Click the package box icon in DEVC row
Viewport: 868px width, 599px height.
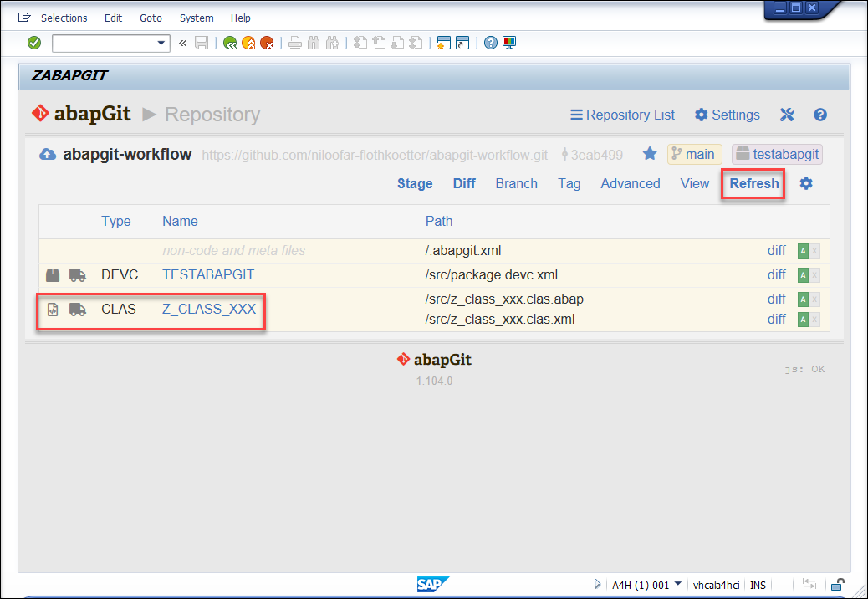click(x=53, y=274)
